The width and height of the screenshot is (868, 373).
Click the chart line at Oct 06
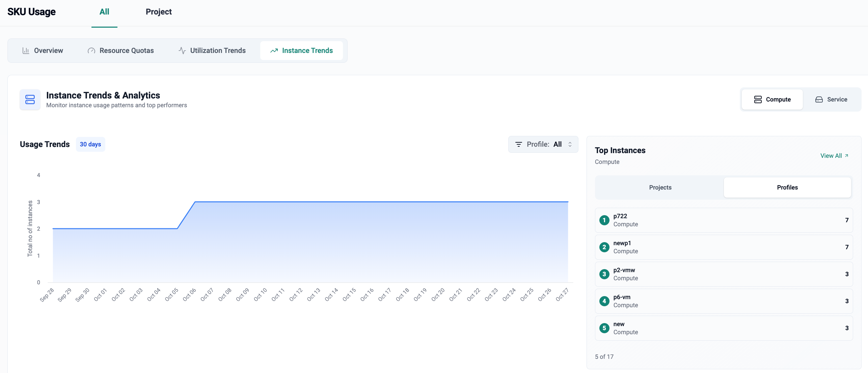[195, 202]
